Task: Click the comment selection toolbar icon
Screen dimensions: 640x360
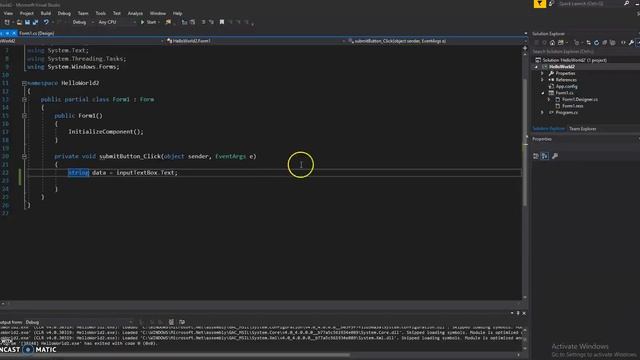Action: [x=203, y=22]
